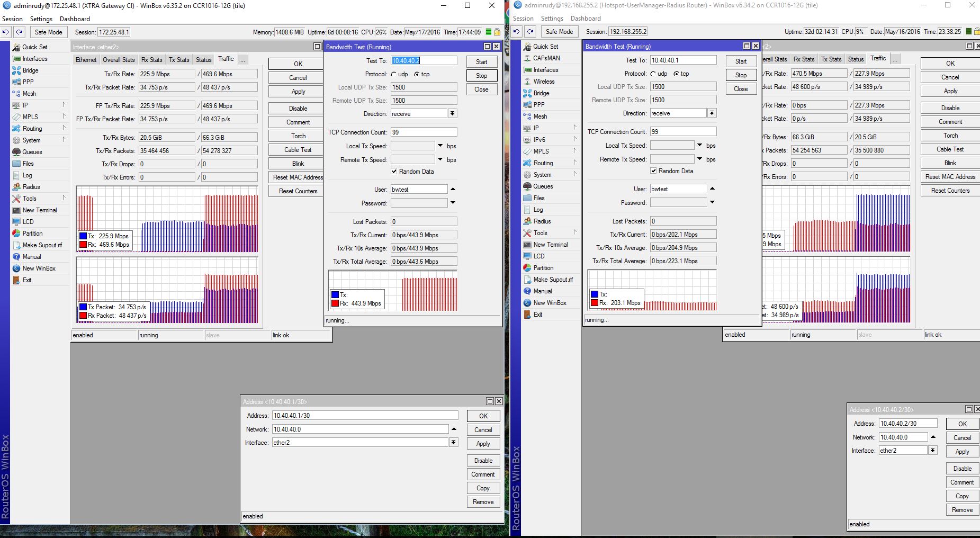The height and width of the screenshot is (538, 980).
Task: Click Start in right Bandwidth Test
Action: pos(741,61)
